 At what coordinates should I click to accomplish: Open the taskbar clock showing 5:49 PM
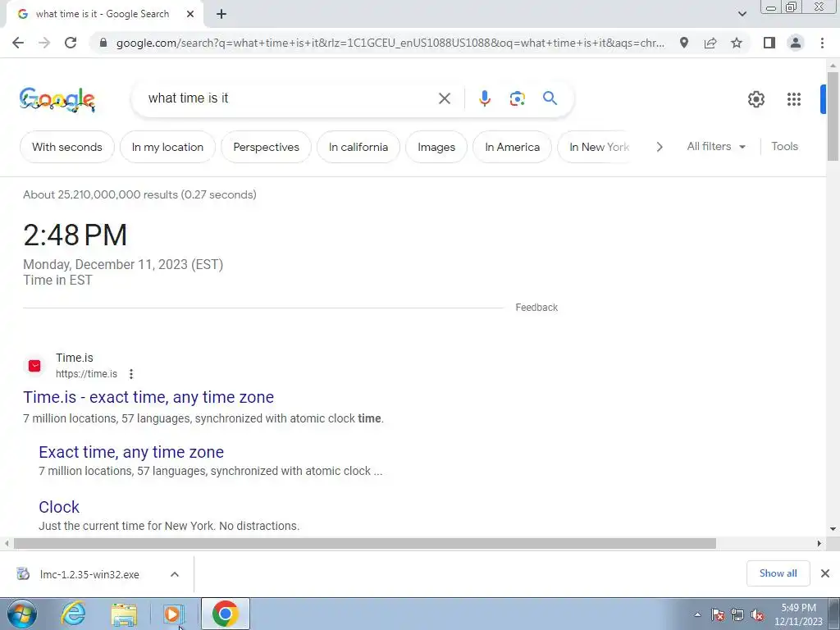pos(798,614)
